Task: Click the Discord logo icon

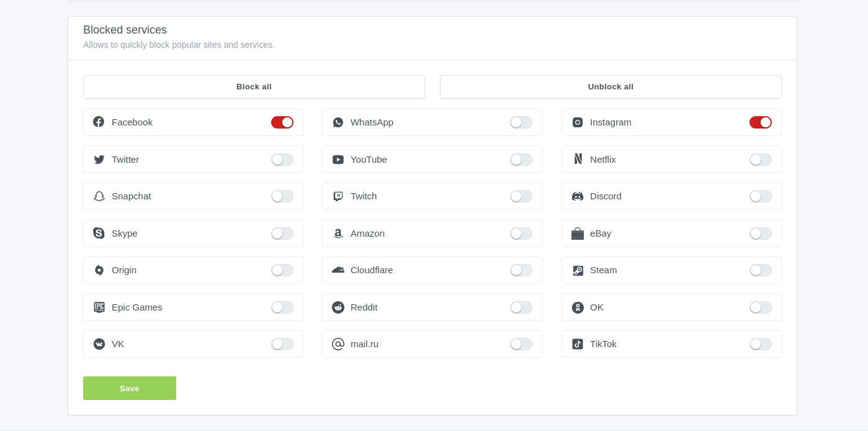Action: [578, 196]
